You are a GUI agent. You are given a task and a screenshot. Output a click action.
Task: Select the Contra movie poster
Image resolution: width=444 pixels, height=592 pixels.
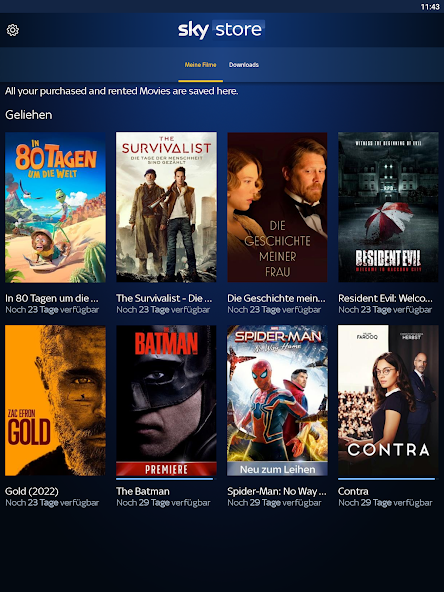pyautogui.click(x=388, y=400)
